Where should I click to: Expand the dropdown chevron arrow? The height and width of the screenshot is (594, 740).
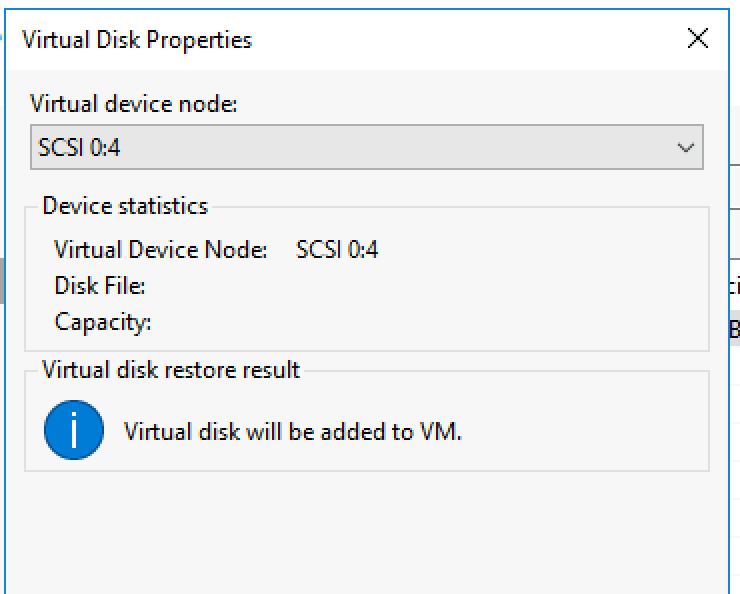(x=685, y=148)
